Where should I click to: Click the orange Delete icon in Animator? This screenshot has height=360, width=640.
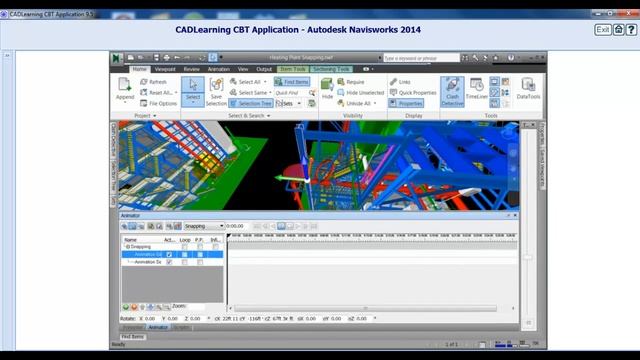coord(134,307)
